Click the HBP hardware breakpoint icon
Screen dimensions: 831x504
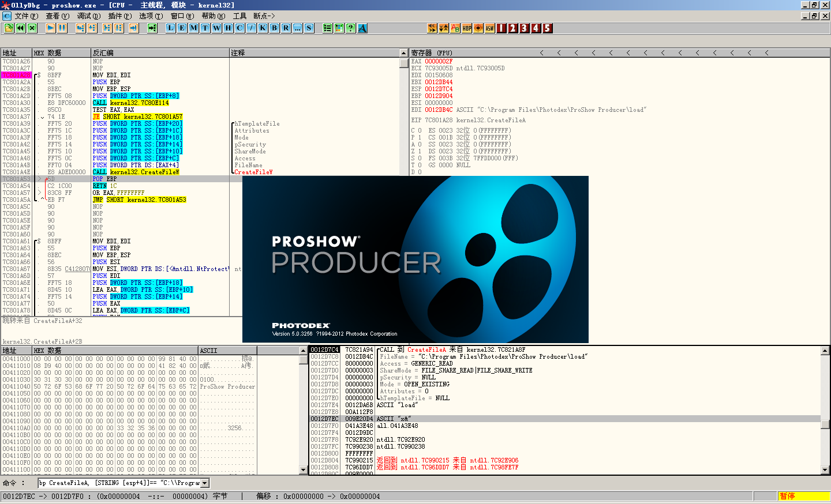[x=467, y=28]
